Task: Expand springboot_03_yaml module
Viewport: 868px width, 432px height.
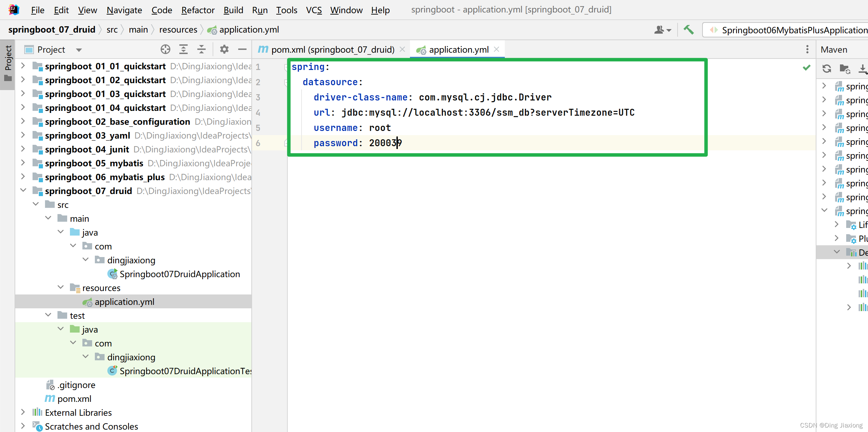Action: pyautogui.click(x=23, y=135)
